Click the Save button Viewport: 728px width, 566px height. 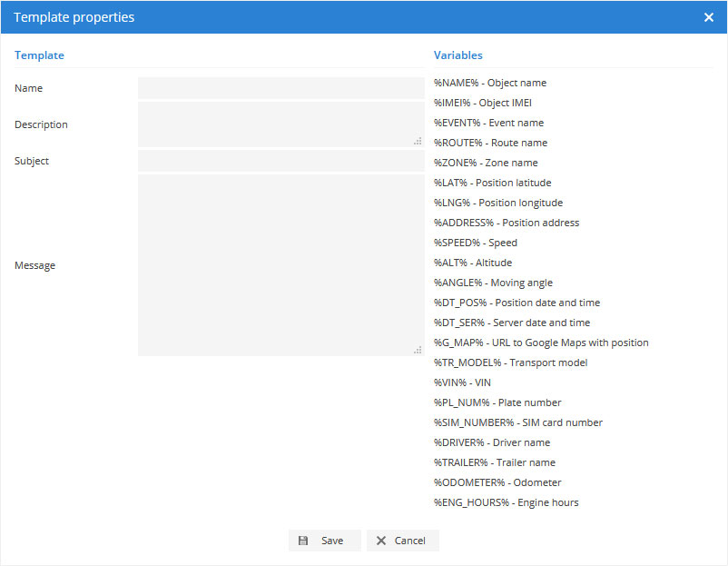tap(325, 541)
